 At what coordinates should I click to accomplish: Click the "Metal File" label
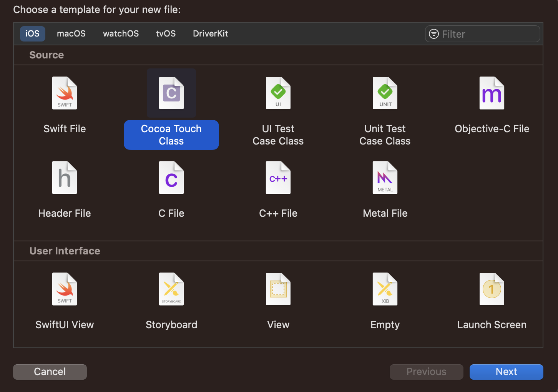(385, 213)
